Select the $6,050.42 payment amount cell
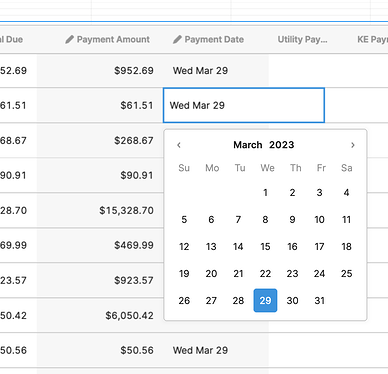The height and width of the screenshot is (374, 388). (x=100, y=315)
